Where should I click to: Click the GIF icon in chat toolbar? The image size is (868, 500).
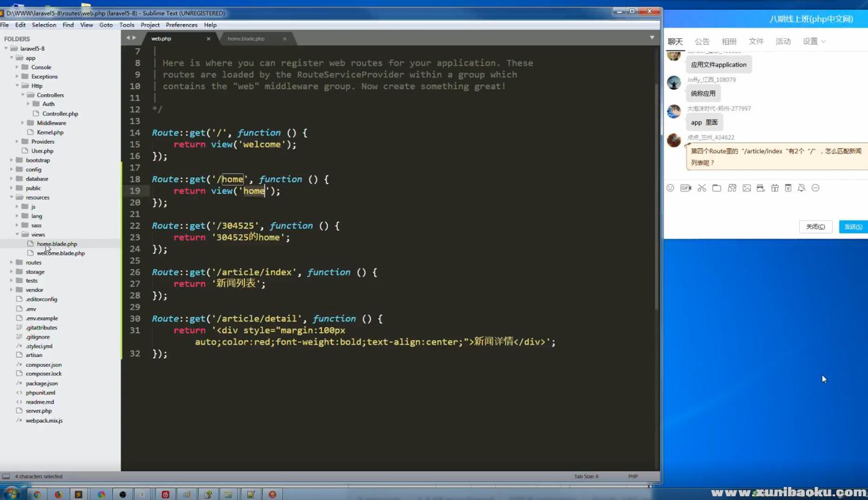click(686, 188)
